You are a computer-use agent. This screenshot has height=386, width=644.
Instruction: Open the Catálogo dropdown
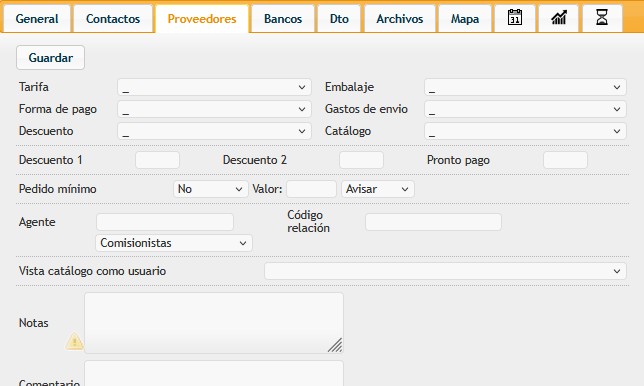(525, 131)
